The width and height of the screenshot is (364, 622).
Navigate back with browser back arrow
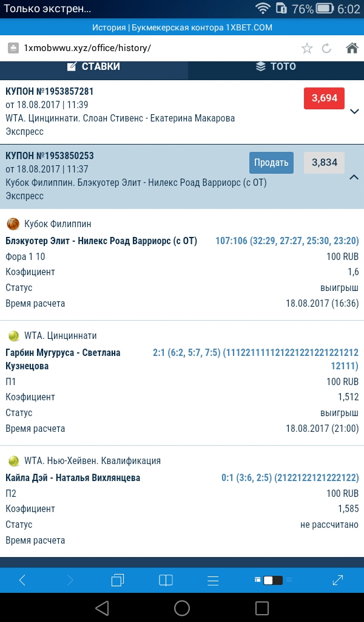coord(22,580)
